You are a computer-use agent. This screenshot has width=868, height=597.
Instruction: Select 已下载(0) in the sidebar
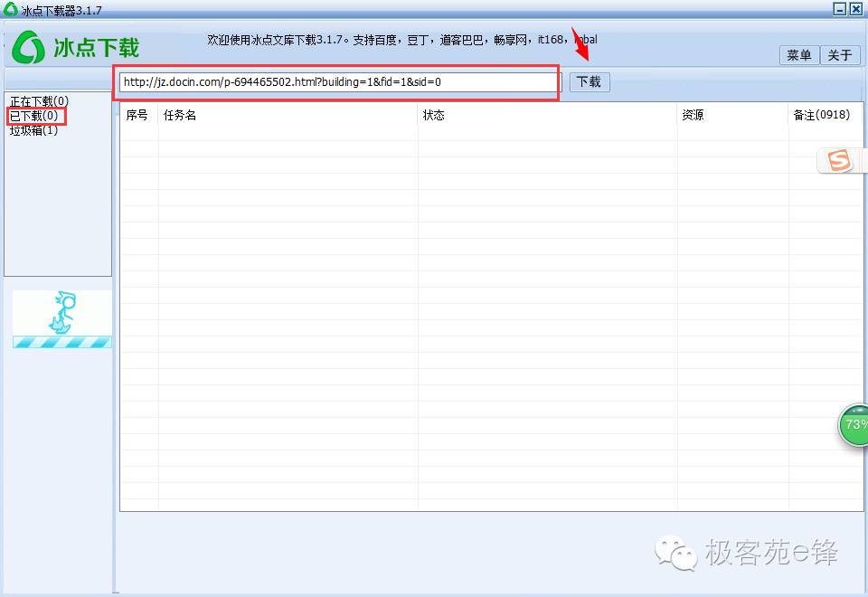point(33,116)
